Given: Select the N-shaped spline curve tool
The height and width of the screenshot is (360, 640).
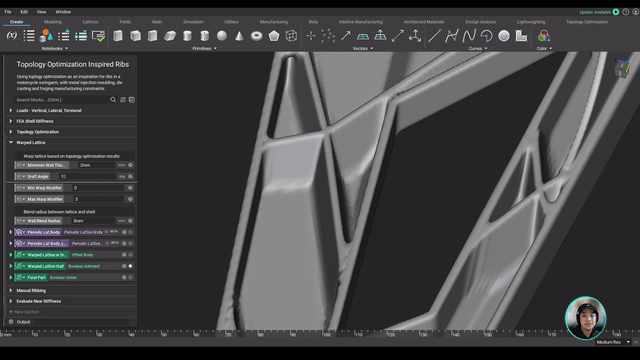Looking at the screenshot, I should click(x=469, y=36).
